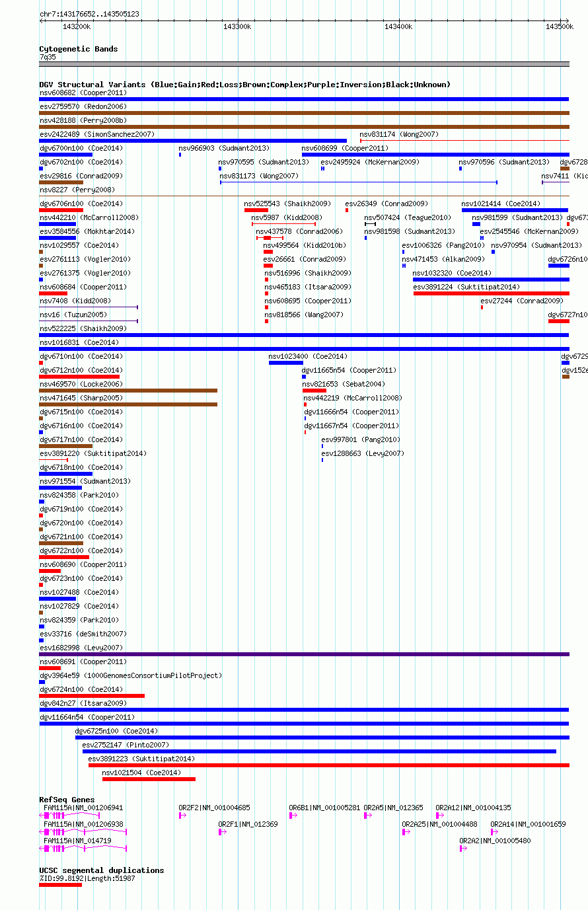
Task: Select nsv821653 (Sebat2004) loss variant
Action: tap(344, 384)
